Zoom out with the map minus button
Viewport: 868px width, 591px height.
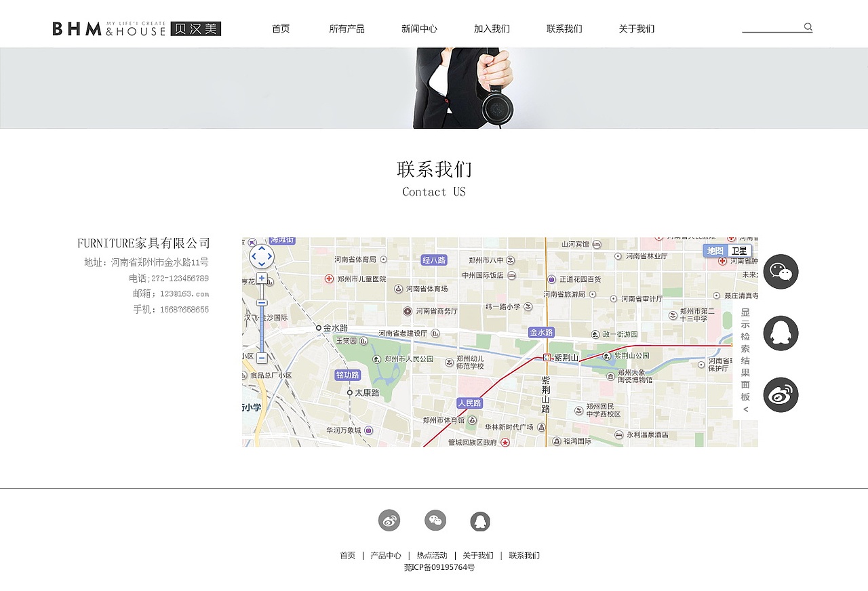(262, 358)
